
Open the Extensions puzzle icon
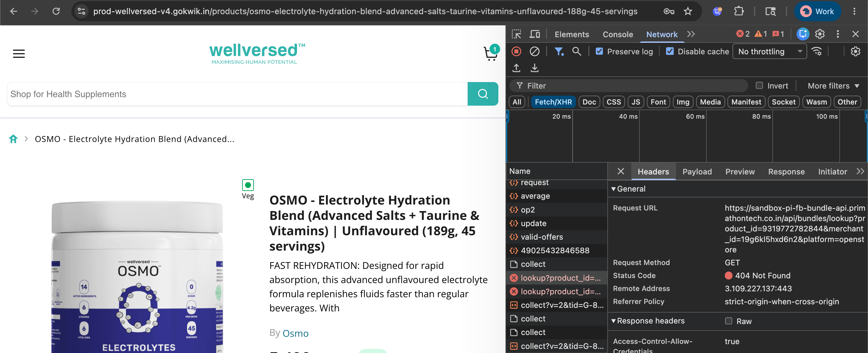(x=739, y=12)
